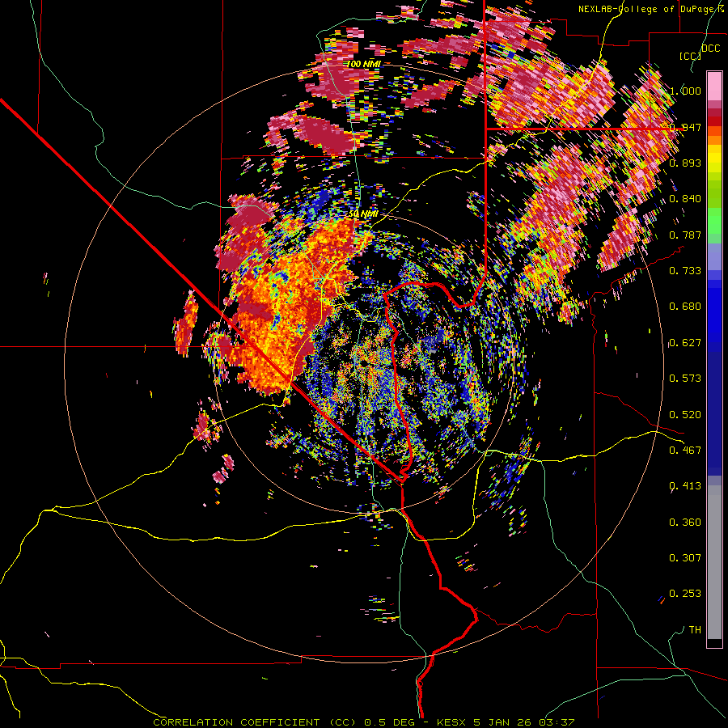Select the 0.467 scale value
This screenshot has height=728, width=728.
685,451
